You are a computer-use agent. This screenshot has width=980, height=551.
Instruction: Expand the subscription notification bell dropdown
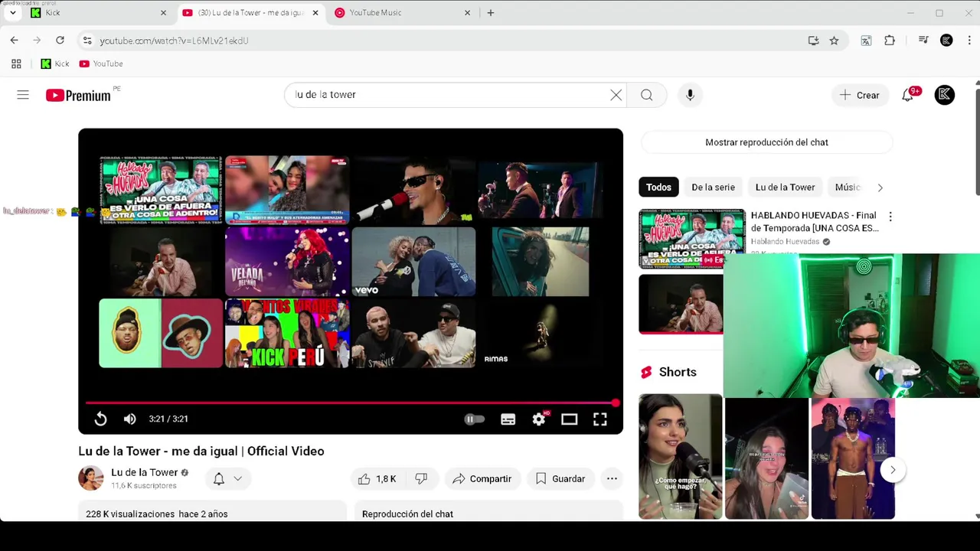pyautogui.click(x=227, y=479)
